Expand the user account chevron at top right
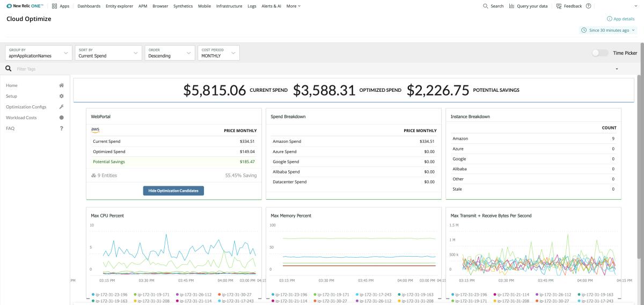644x305 pixels. [x=636, y=6]
